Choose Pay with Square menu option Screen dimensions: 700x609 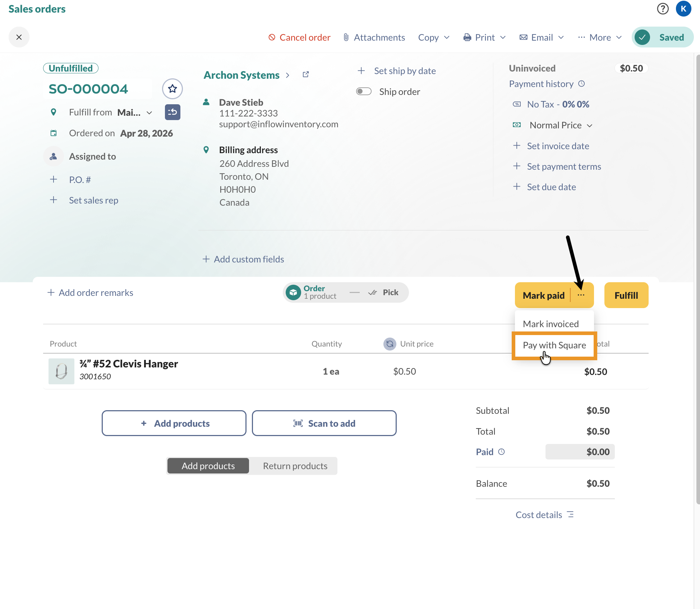[554, 345]
